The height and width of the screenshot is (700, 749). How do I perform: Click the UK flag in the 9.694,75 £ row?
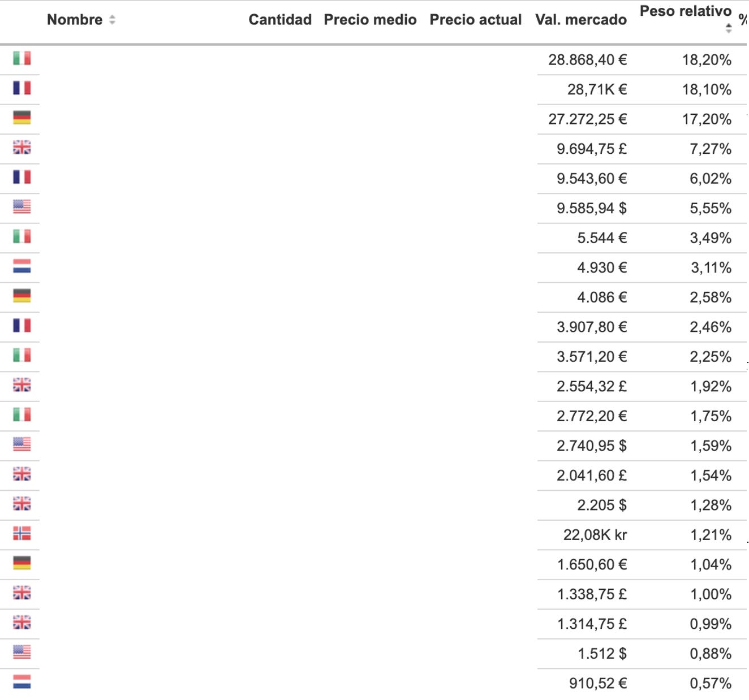tap(22, 147)
